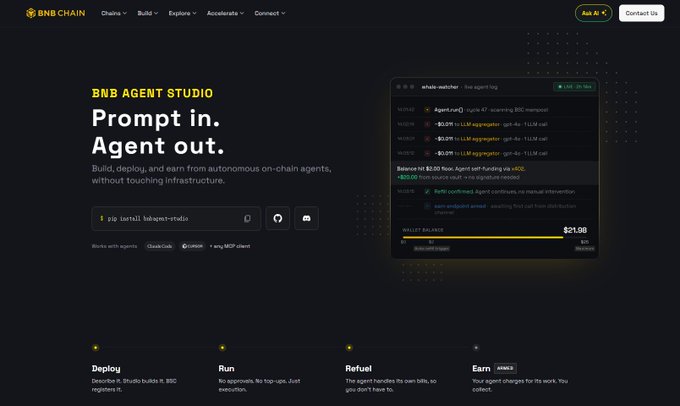Select the Claude Code badge
This screenshot has width=680, height=406.
pyautogui.click(x=160, y=246)
